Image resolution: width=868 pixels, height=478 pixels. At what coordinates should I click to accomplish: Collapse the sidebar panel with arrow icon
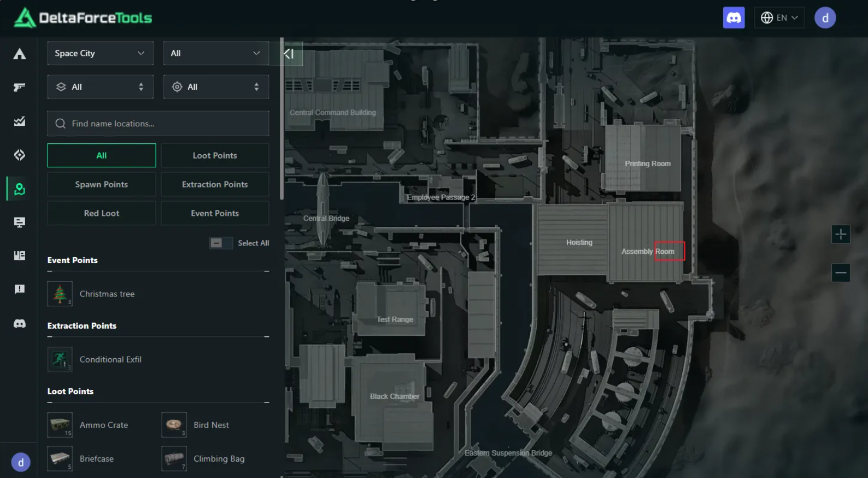[289, 54]
